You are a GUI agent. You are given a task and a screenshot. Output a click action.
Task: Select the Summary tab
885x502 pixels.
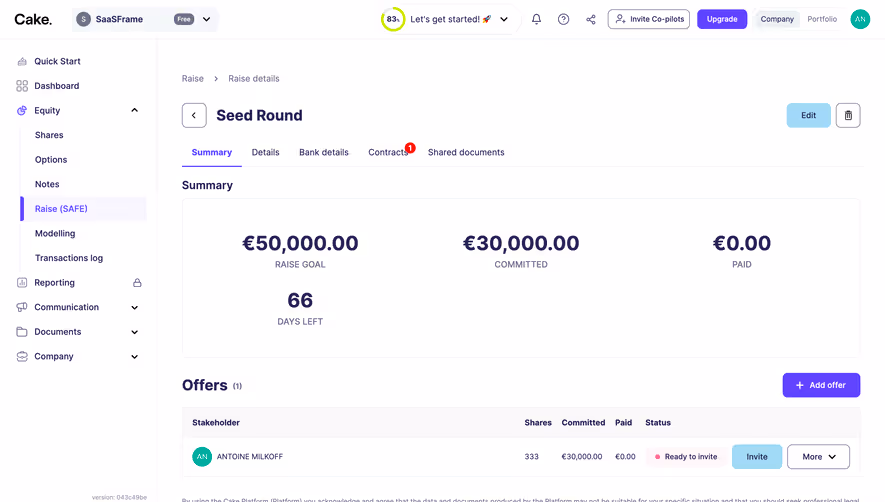coord(212,152)
